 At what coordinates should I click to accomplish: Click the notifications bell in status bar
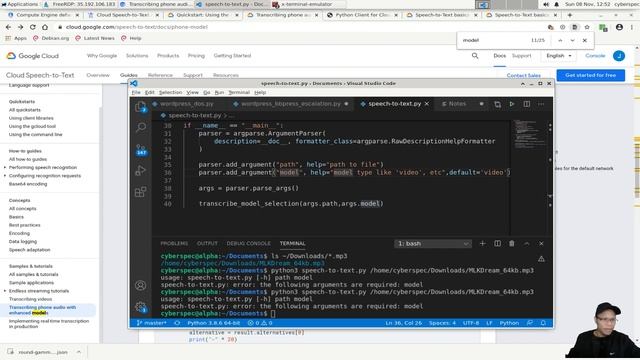(543, 323)
